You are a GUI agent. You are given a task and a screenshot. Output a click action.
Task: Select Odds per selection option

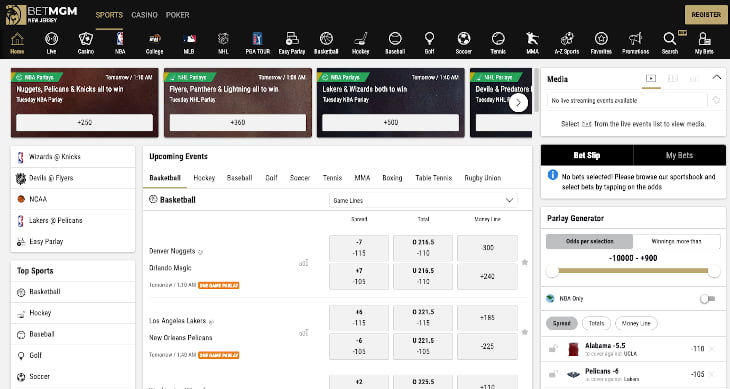click(x=589, y=241)
